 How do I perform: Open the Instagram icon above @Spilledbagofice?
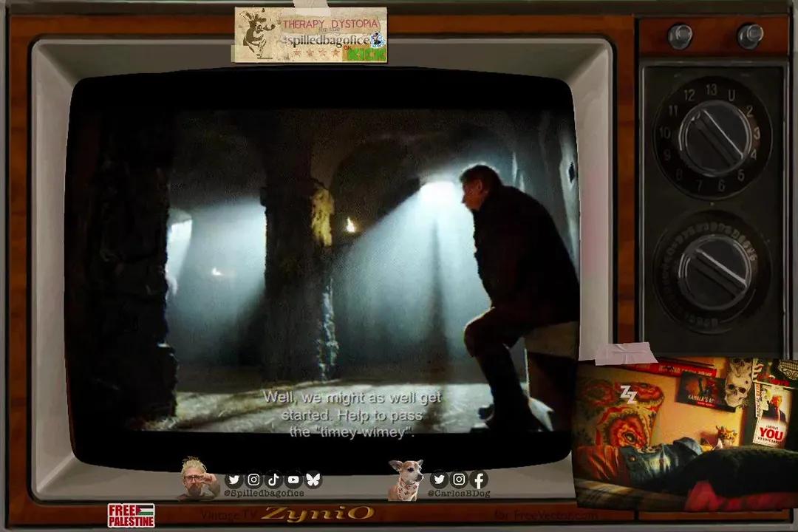(x=253, y=480)
